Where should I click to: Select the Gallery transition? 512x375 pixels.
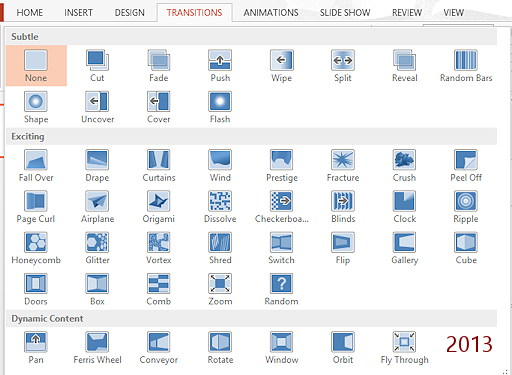(404, 248)
